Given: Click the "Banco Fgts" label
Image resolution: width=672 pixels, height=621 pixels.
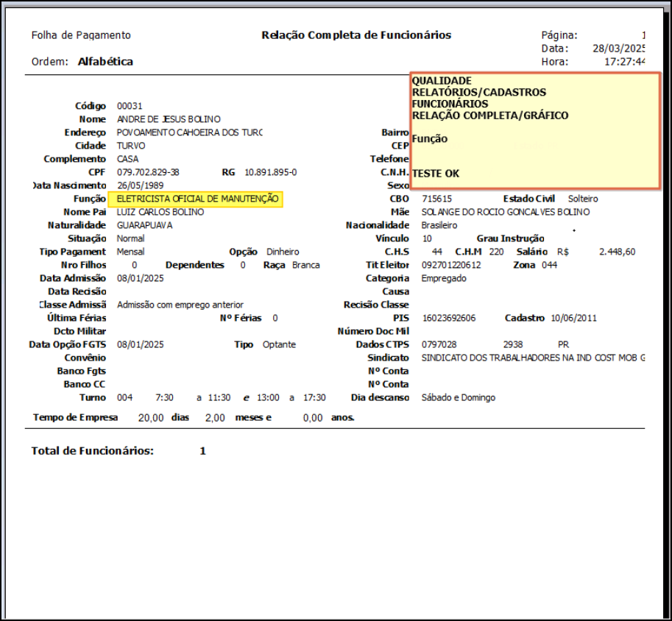Looking at the screenshot, I should (82, 371).
